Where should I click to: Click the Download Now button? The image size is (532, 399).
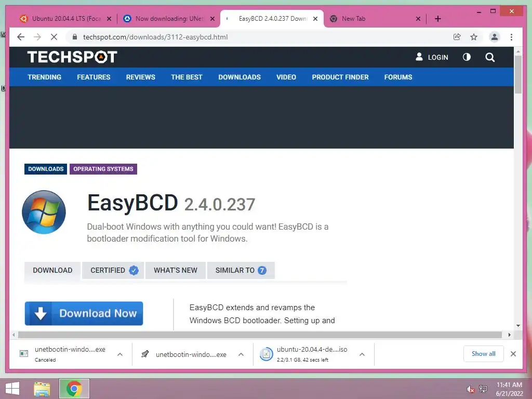(84, 313)
